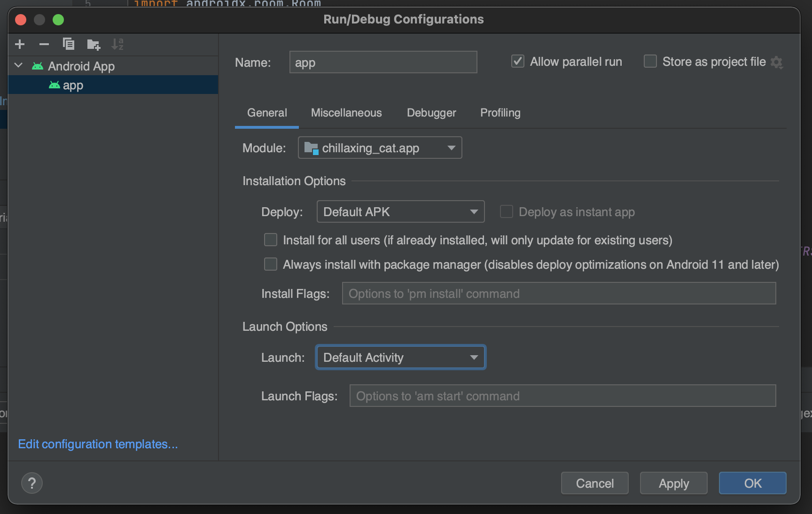Create a new configuration folder
The image size is (812, 514).
tap(94, 45)
